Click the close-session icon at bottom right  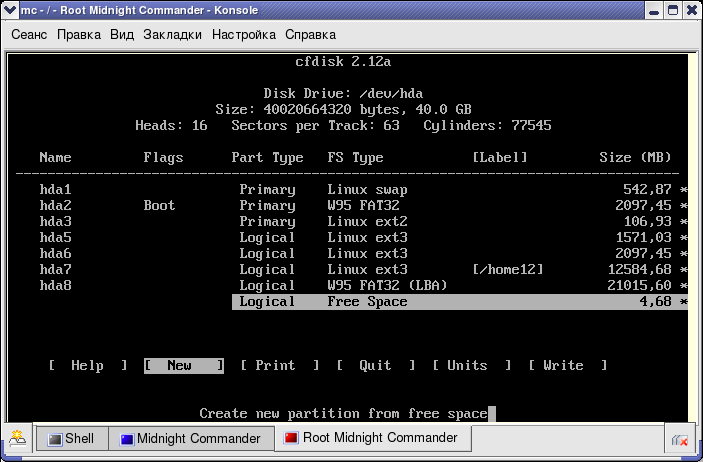pos(680,440)
